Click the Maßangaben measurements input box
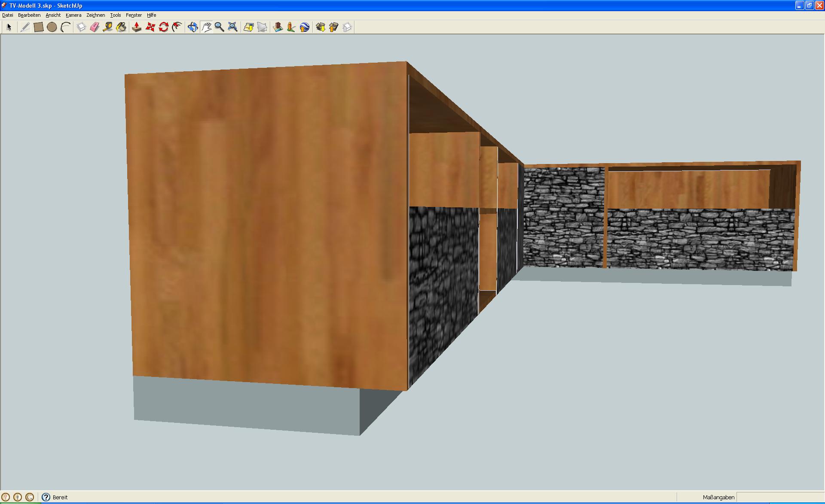The height and width of the screenshot is (504, 825). pos(780,497)
